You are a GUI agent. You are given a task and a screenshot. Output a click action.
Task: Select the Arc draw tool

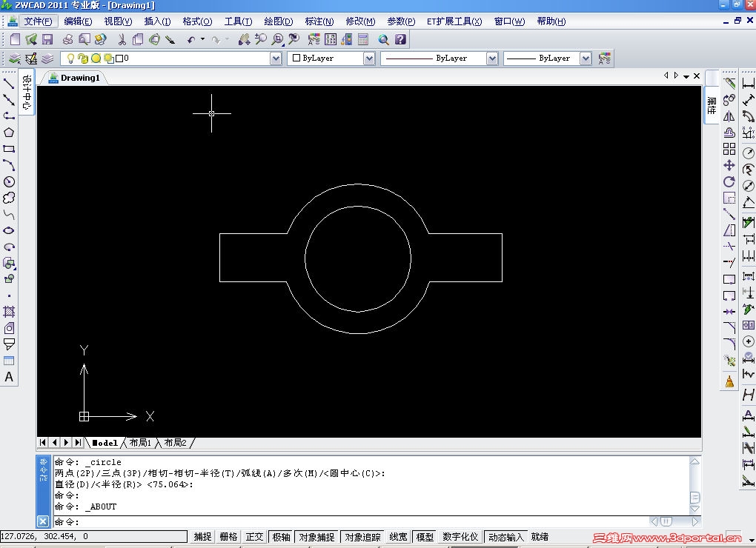point(9,165)
